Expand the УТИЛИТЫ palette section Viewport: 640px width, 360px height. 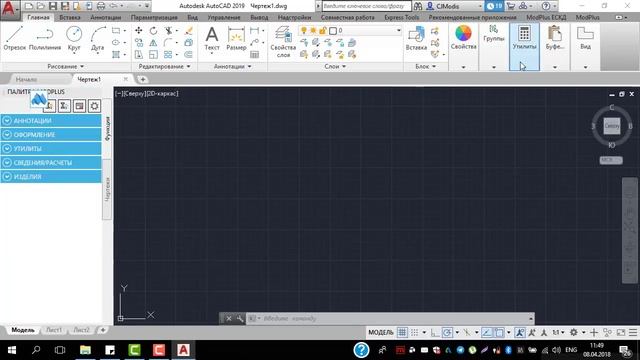click(x=51, y=149)
